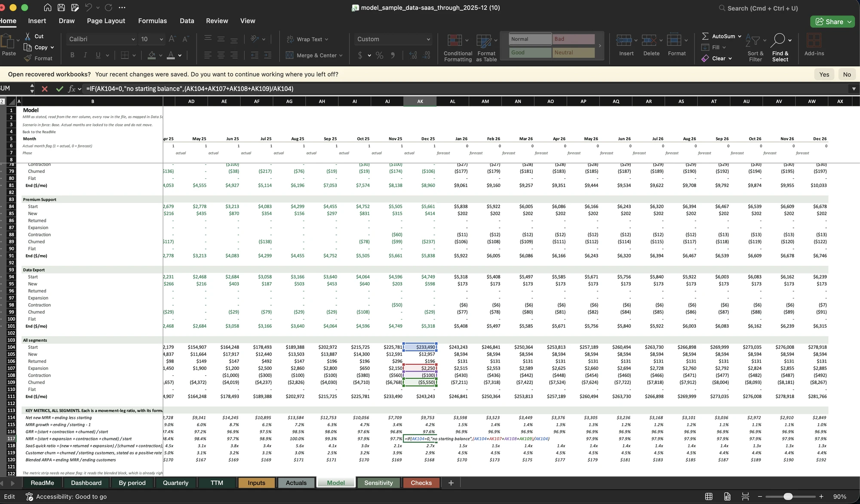Confirm formula with the green checkmark
860x504 pixels.
pyautogui.click(x=59, y=89)
